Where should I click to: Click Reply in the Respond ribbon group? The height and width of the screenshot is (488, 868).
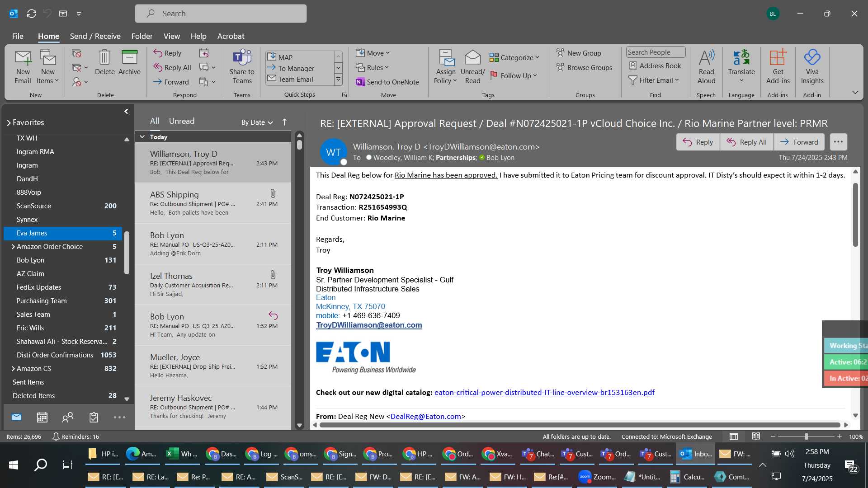click(167, 53)
